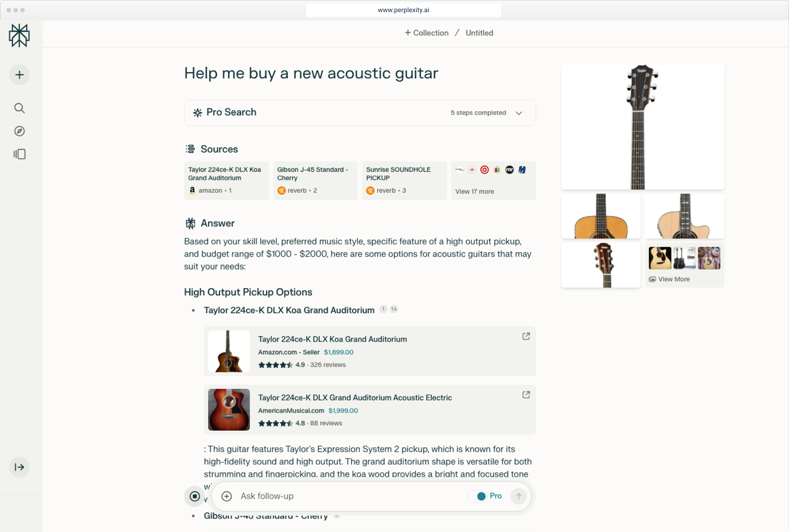
Task: Open the search icon in sidebar
Action: click(x=19, y=108)
